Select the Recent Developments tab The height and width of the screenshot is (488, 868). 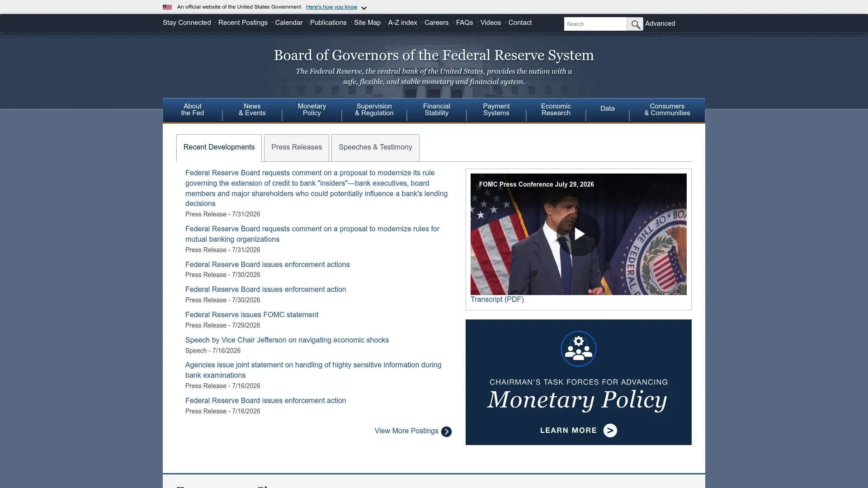tap(219, 148)
